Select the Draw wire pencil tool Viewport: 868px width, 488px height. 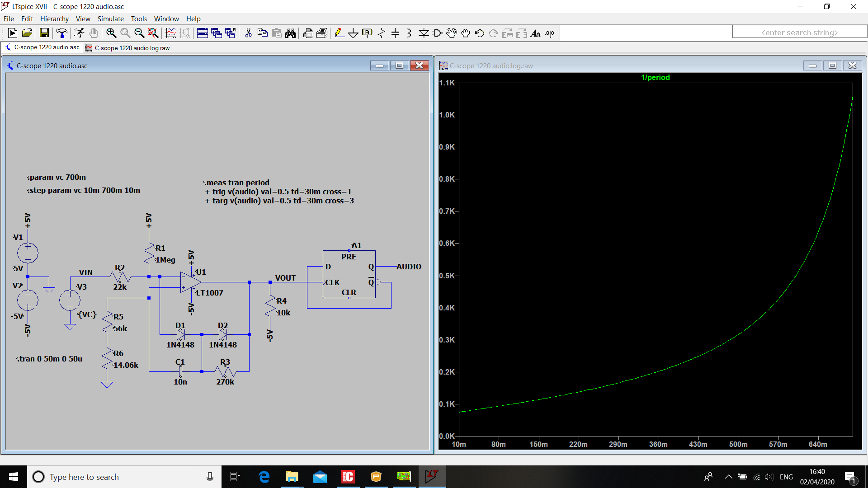pyautogui.click(x=339, y=33)
